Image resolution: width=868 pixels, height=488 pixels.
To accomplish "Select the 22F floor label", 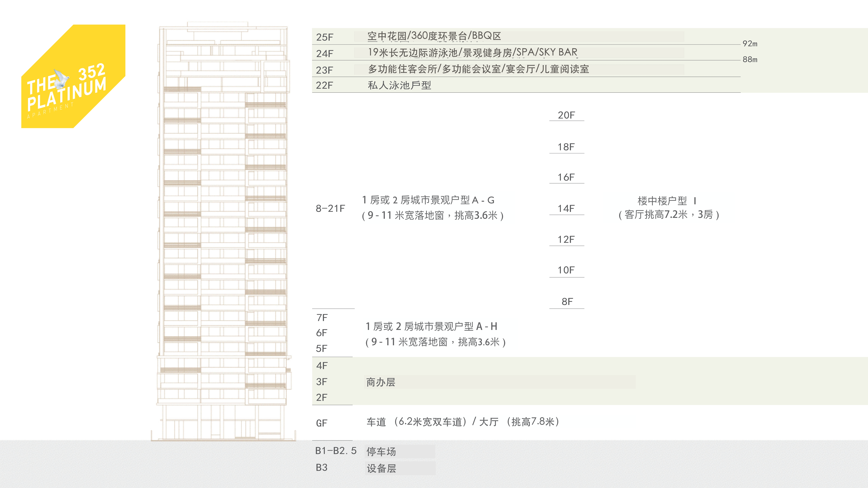I will [325, 85].
